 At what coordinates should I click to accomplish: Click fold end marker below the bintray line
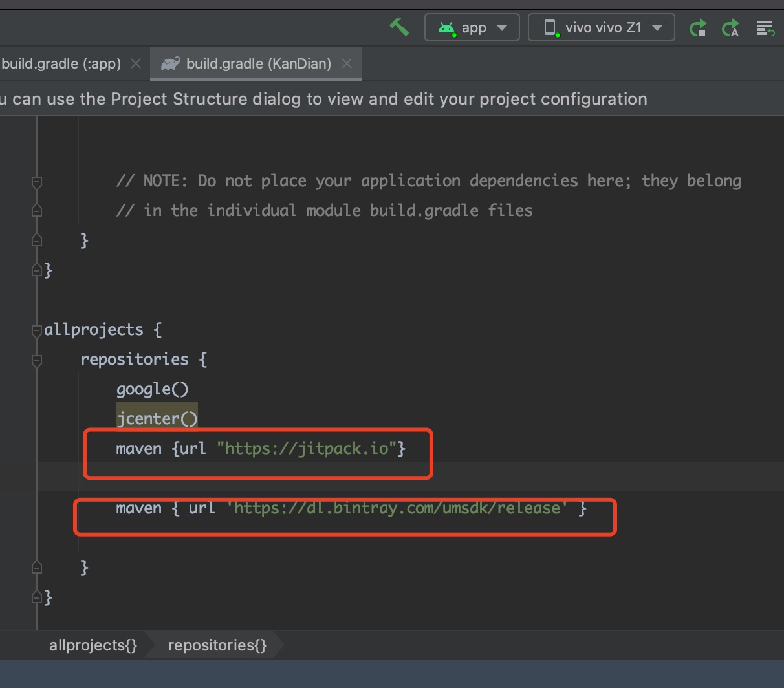coord(37,568)
